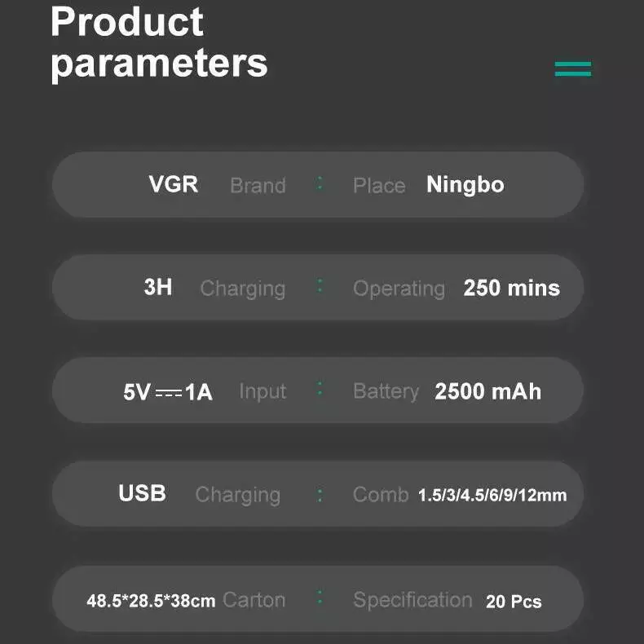This screenshot has width=644, height=644.
Task: Click the 5V 1A input value
Action: [x=168, y=392]
